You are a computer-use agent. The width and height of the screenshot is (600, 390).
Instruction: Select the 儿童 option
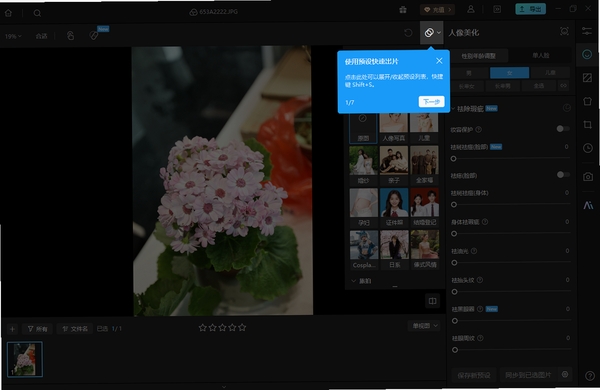pos(550,73)
